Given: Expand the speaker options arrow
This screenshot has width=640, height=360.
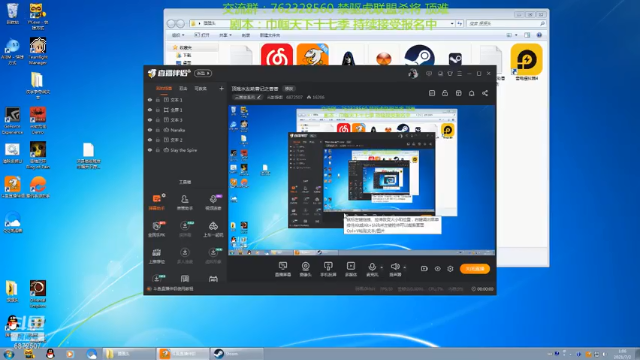Looking at the screenshot, I should [x=404, y=268].
